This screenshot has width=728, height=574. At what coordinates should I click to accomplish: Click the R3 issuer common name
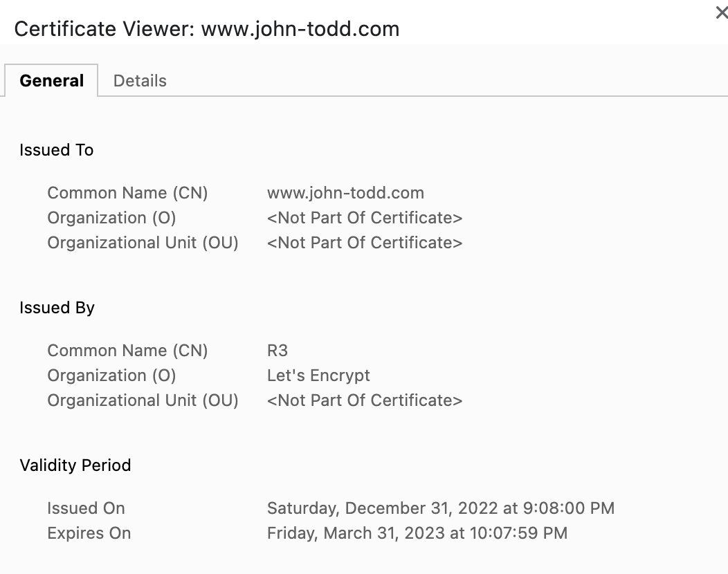[277, 351]
